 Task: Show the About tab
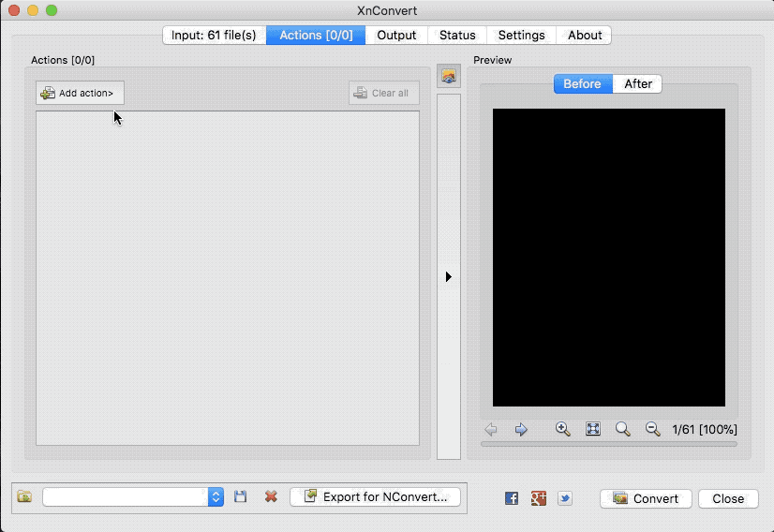tap(585, 35)
